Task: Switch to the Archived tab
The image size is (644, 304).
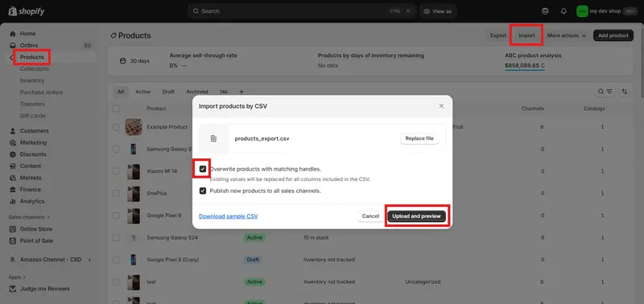Action: [x=197, y=92]
